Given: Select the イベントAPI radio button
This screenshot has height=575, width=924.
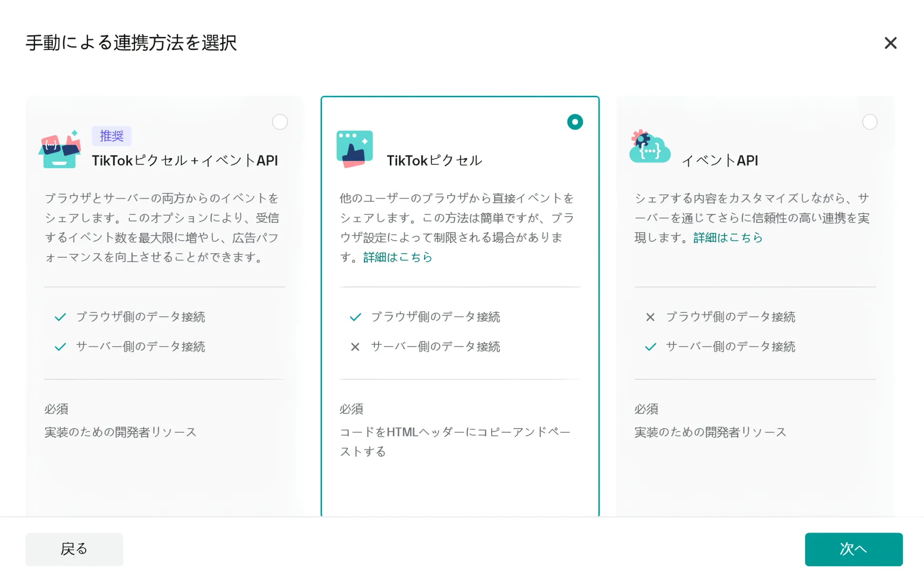Looking at the screenshot, I should coord(870,122).
